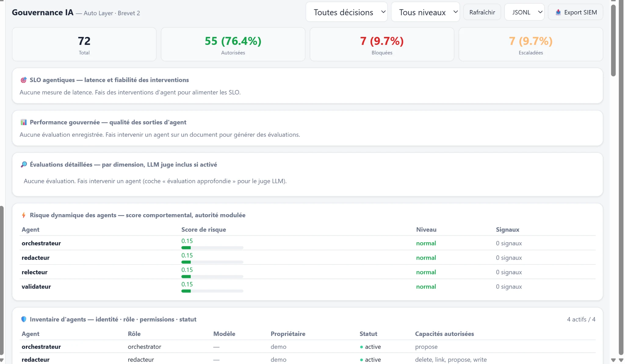Click active status for orchestrateur
The width and height of the screenshot is (625, 364).
coord(370,347)
